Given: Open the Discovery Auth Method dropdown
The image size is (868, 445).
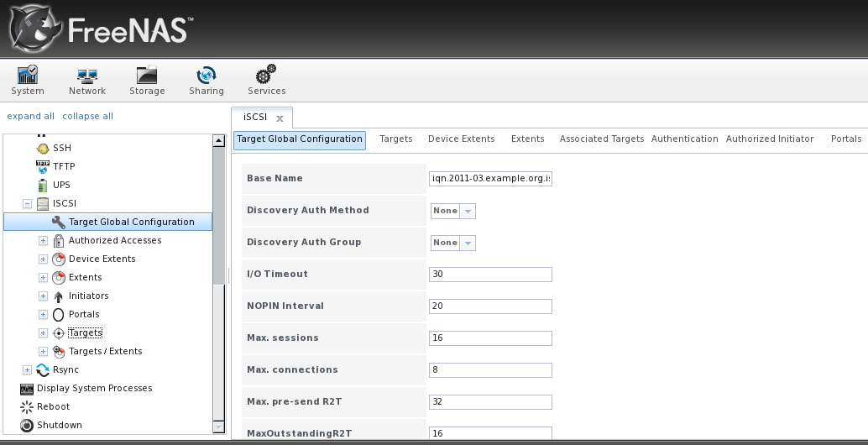Looking at the screenshot, I should coord(468,211).
